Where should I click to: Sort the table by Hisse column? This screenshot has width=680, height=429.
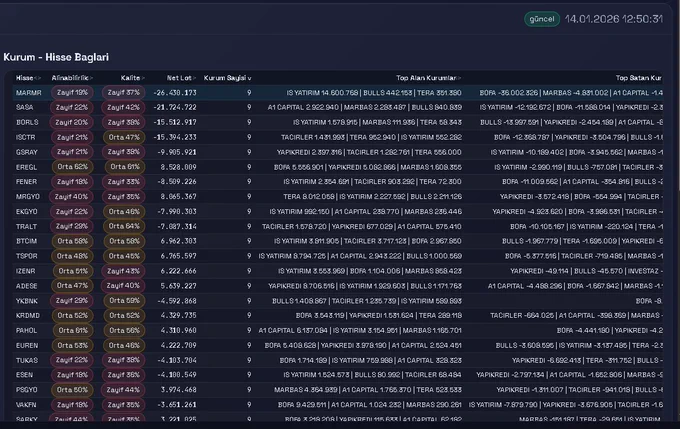tap(28, 78)
